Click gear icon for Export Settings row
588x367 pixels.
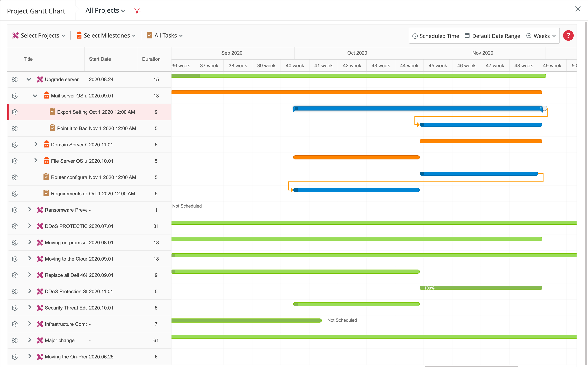pyautogui.click(x=15, y=112)
